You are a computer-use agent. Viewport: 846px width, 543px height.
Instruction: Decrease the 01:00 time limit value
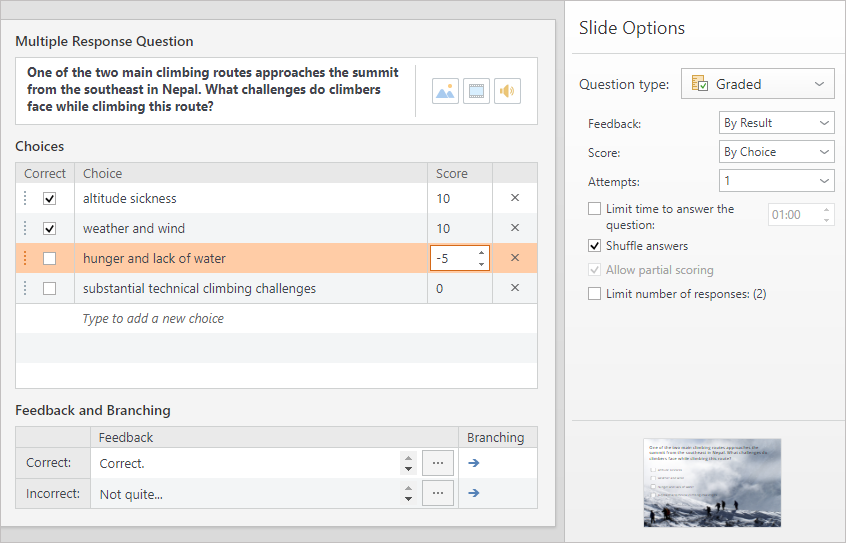[826, 220]
